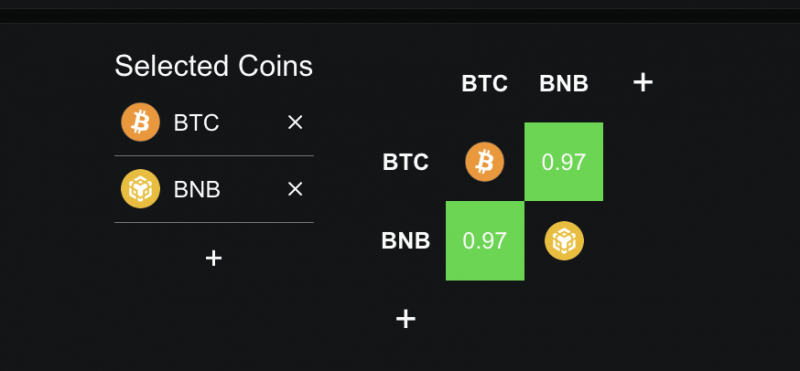
Task: Click BNB text in Selected Coins list
Action: click(197, 190)
